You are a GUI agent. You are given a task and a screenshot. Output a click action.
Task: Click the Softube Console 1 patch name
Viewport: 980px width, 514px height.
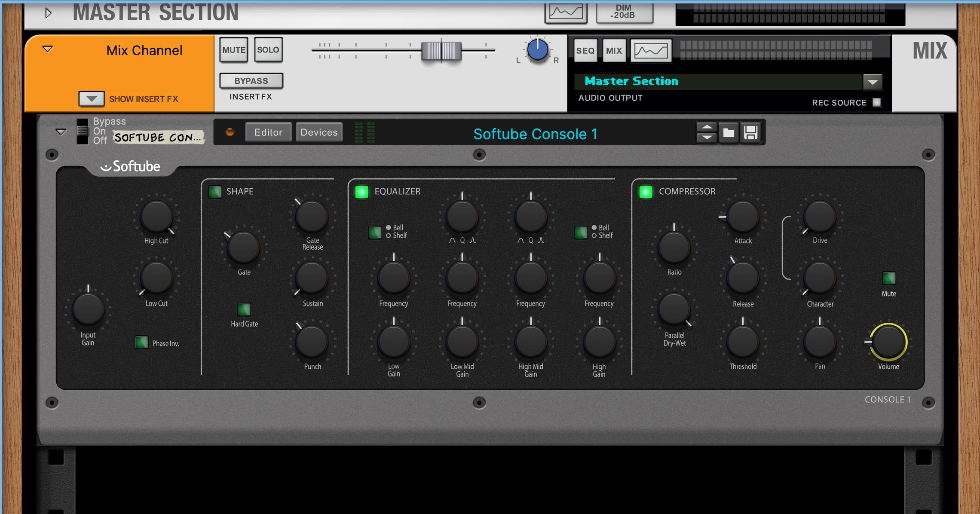535,134
